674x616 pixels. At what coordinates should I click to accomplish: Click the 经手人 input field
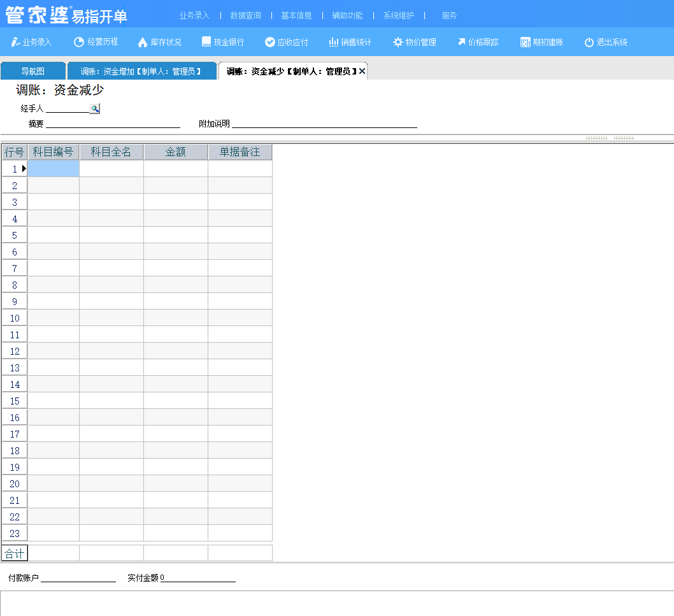point(68,108)
